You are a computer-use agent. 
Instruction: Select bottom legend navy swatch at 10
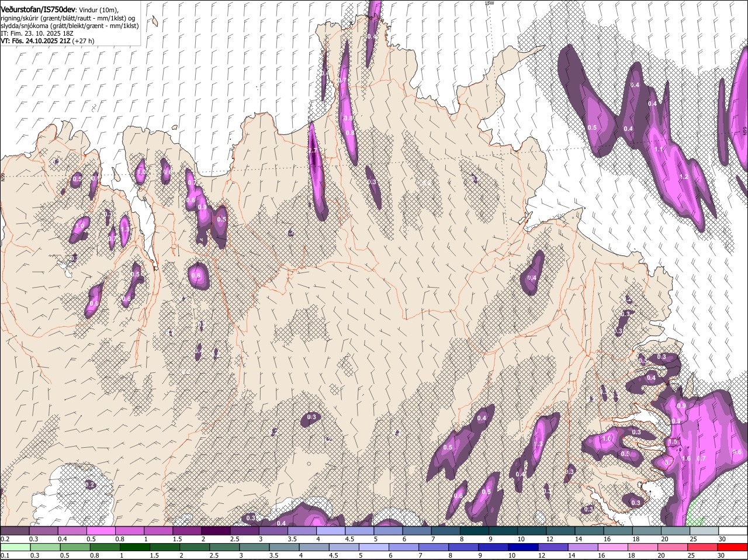pos(524,547)
